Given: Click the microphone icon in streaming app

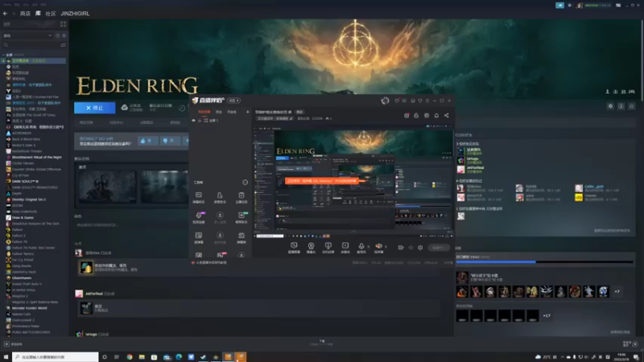Looking at the screenshot, I should click(x=361, y=247).
